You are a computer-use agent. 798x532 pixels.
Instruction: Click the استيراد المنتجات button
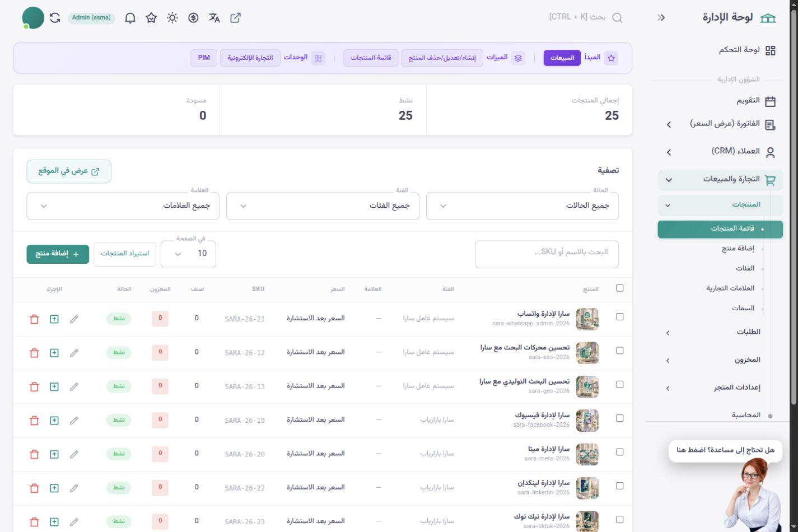(125, 254)
